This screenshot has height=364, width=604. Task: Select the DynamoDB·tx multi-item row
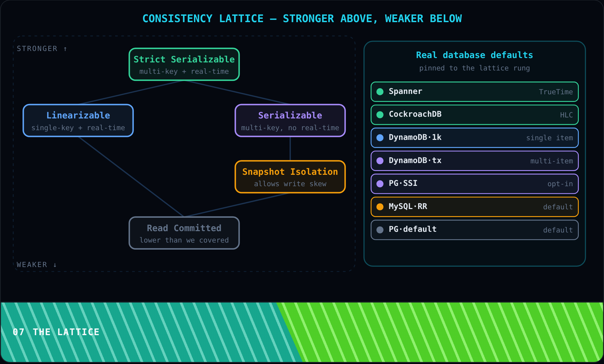[x=474, y=161]
